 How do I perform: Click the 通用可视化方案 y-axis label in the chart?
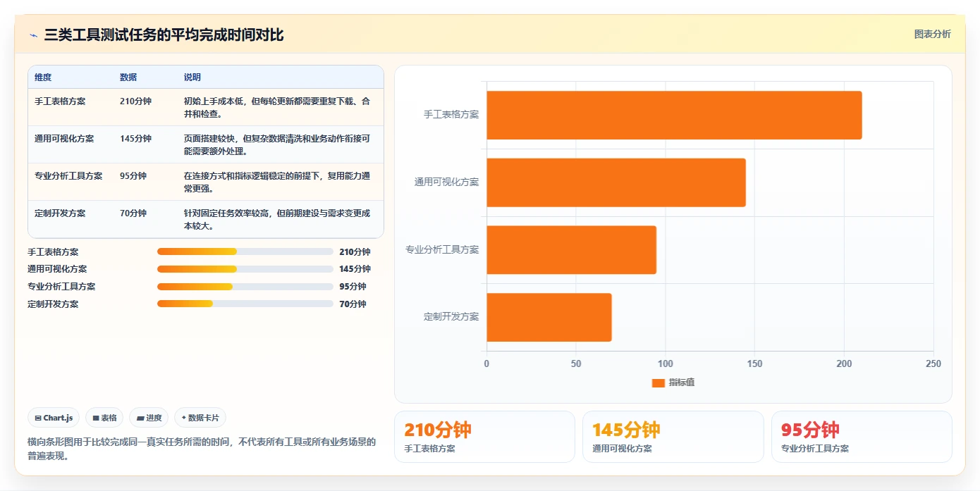tap(446, 182)
